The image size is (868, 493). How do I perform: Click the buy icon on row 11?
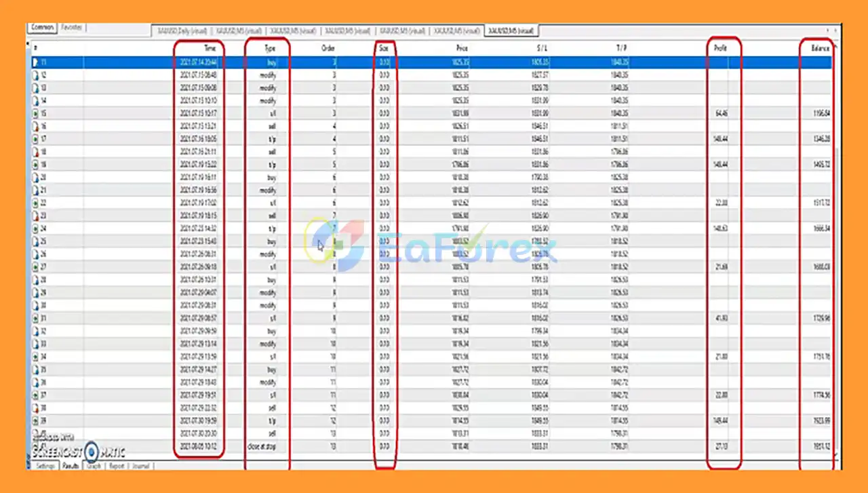(x=36, y=62)
